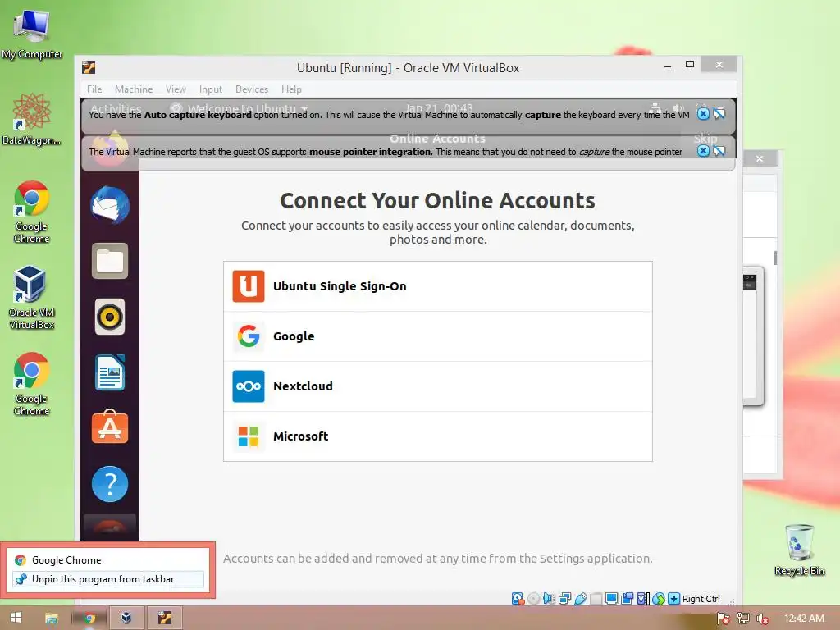The image size is (840, 630).
Task: Open Thunderbird Mail in the Ubuntu dock
Action: [110, 204]
